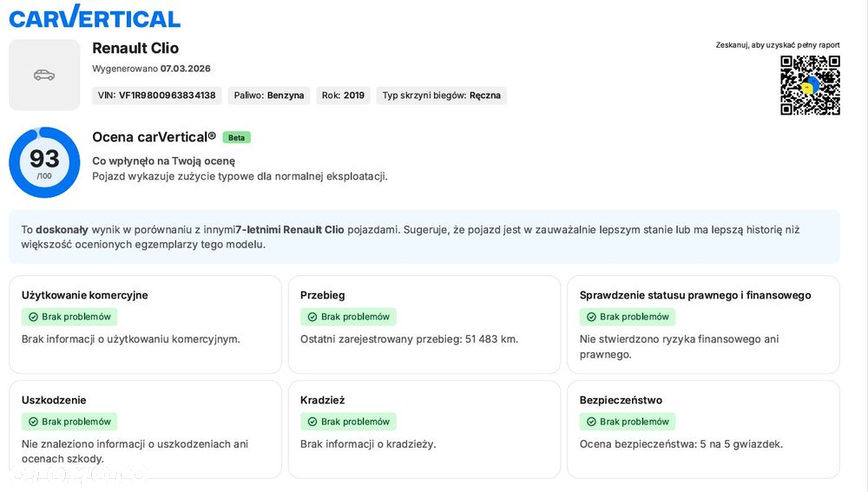868x492 pixels.
Task: Click the green Beta badge
Action: coord(236,137)
